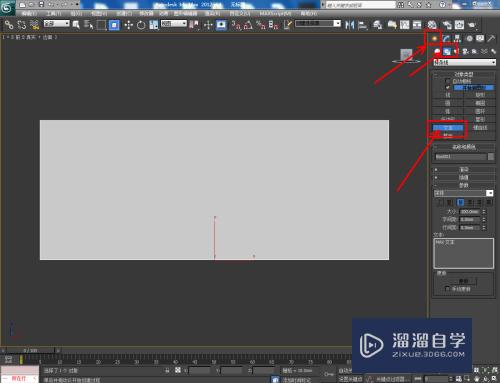Activate the Select and Manipulate tool
500x383 pixels.
pos(208,25)
